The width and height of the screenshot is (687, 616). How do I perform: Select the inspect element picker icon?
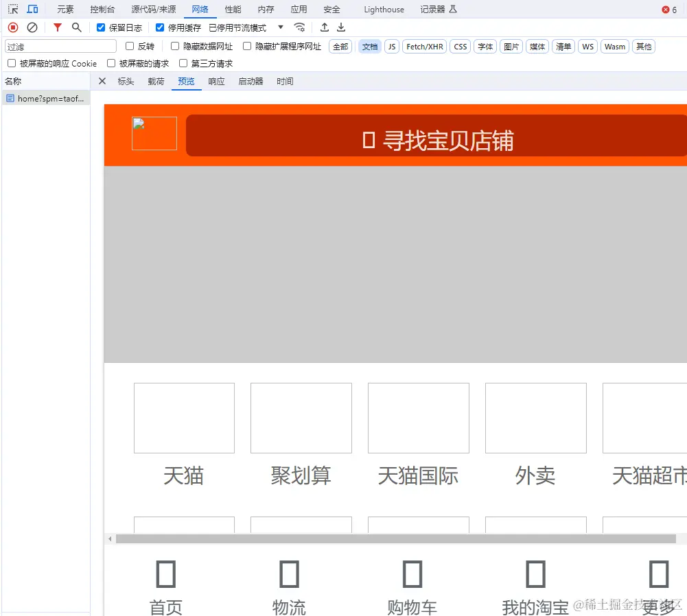pyautogui.click(x=13, y=9)
